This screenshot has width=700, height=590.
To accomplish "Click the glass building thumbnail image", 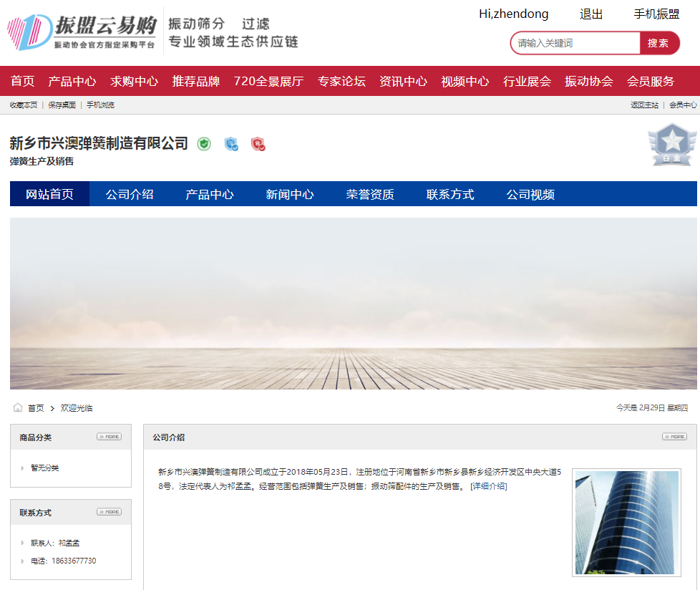I will [x=626, y=523].
